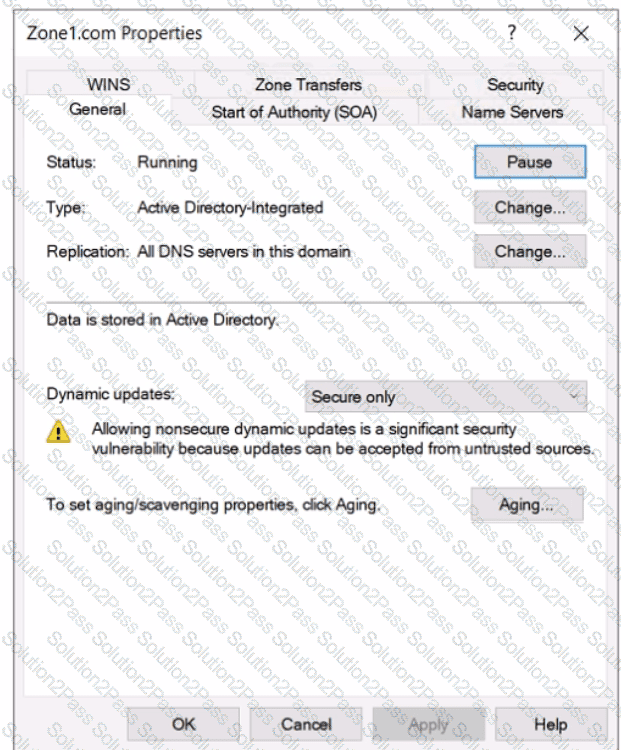This screenshot has height=750, width=621.
Task: Open the Aging scavenging properties
Action: coord(527,505)
